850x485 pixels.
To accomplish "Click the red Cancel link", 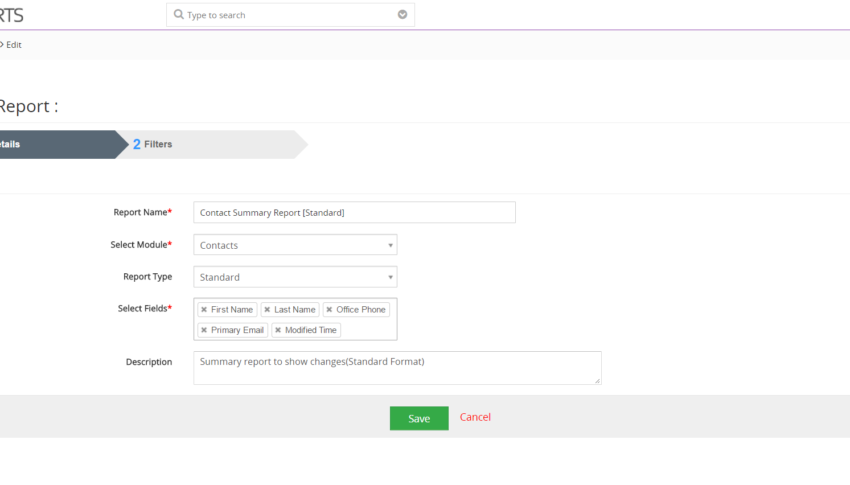I will (x=475, y=417).
